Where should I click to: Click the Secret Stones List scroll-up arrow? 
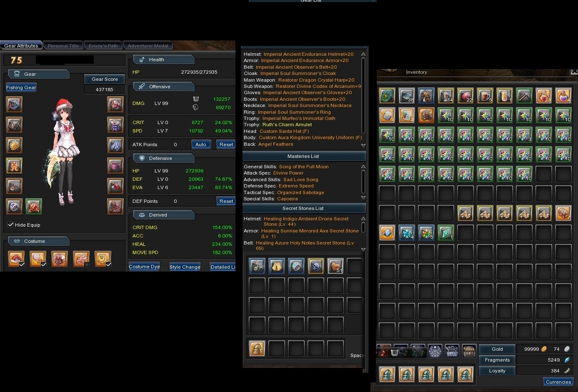coord(363,219)
